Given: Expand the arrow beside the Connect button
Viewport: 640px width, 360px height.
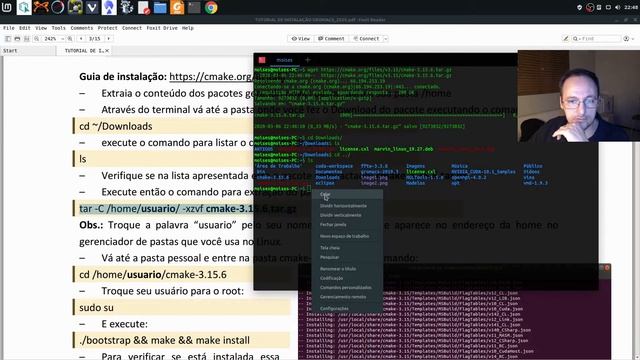Looking at the screenshot, I should 385,39.
